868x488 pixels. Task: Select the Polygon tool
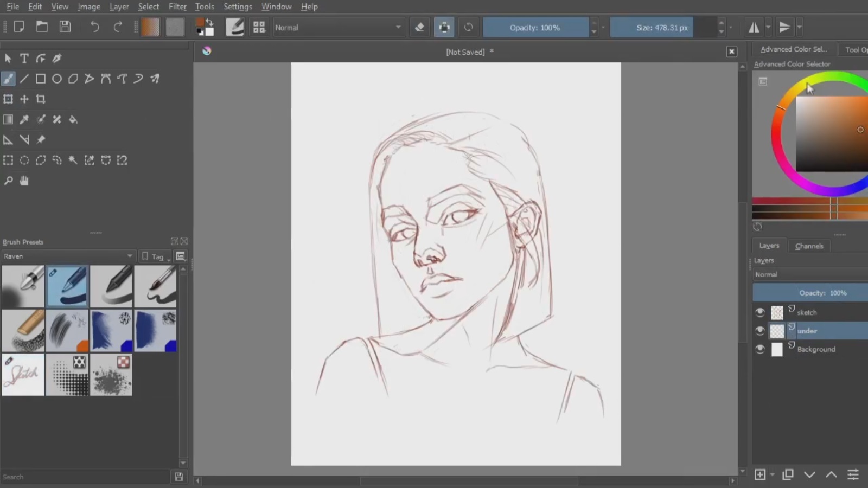(x=73, y=79)
